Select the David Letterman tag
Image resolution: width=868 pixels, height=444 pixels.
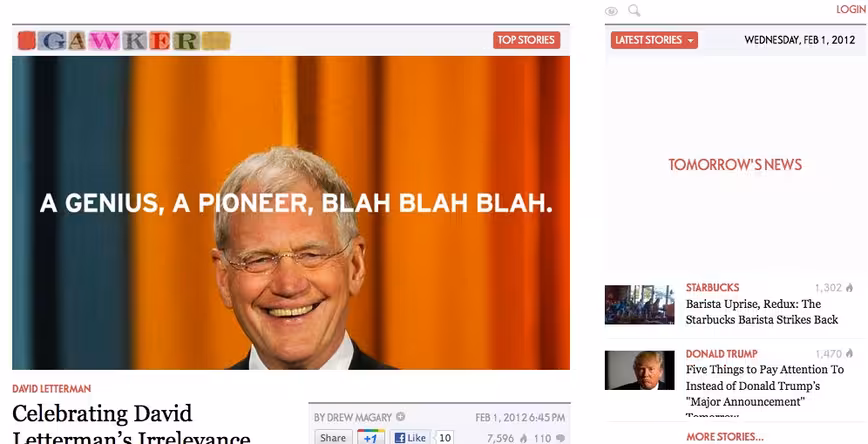click(51, 389)
